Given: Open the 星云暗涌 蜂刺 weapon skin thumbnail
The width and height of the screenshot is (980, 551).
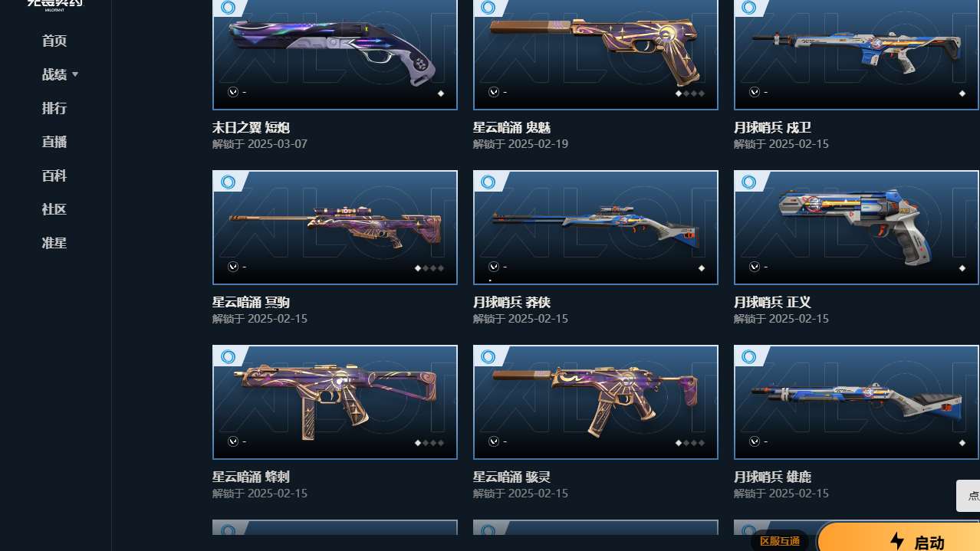Looking at the screenshot, I should (335, 402).
